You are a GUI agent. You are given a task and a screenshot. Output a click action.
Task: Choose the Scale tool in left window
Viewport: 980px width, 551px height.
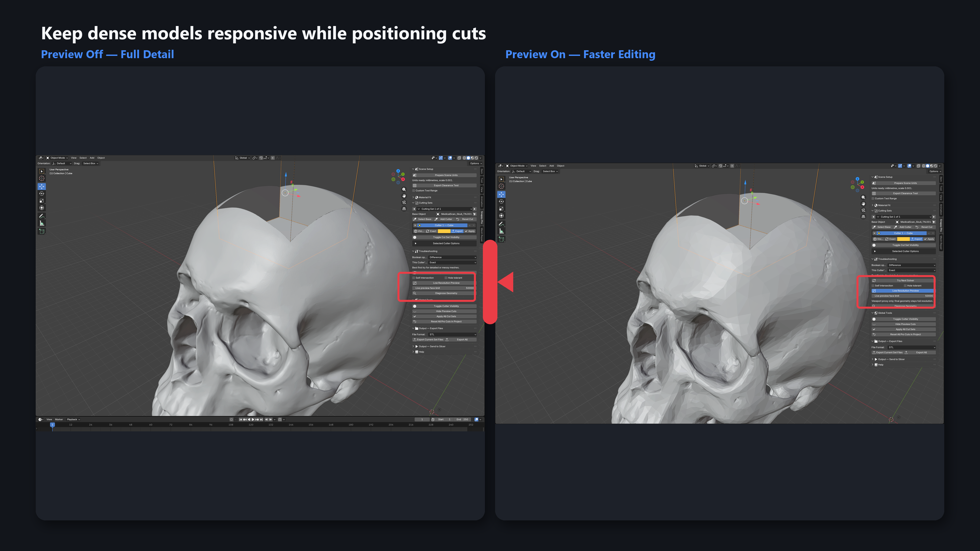pos(42,201)
